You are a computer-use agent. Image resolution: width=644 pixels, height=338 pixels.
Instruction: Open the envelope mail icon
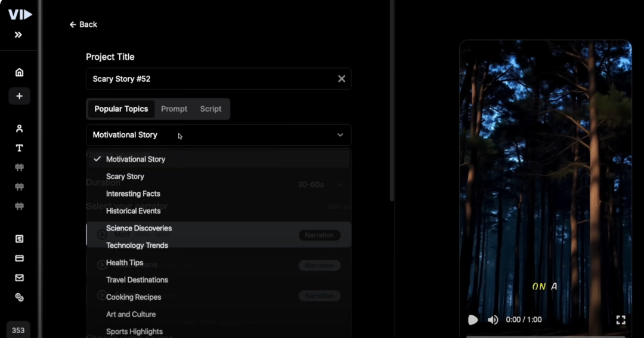(19, 278)
